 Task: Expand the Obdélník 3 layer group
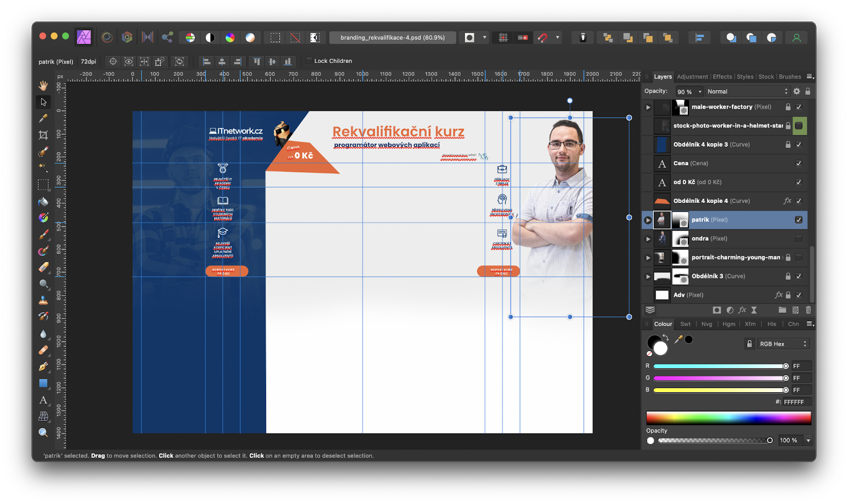(648, 276)
